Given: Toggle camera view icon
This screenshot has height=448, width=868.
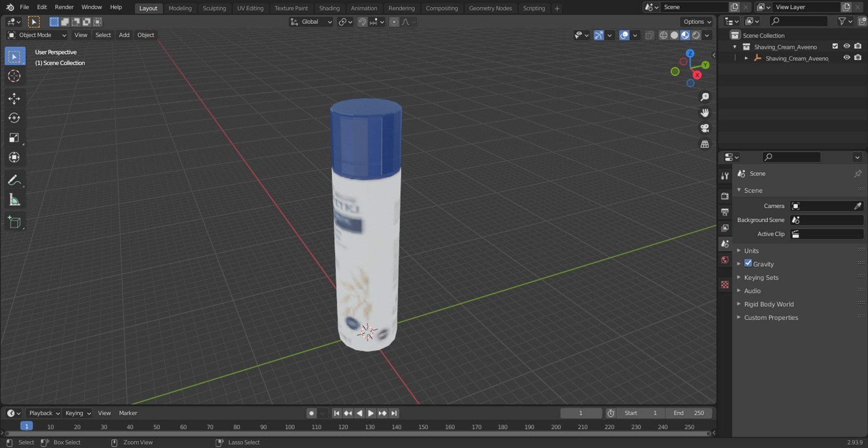Looking at the screenshot, I should click(x=704, y=128).
